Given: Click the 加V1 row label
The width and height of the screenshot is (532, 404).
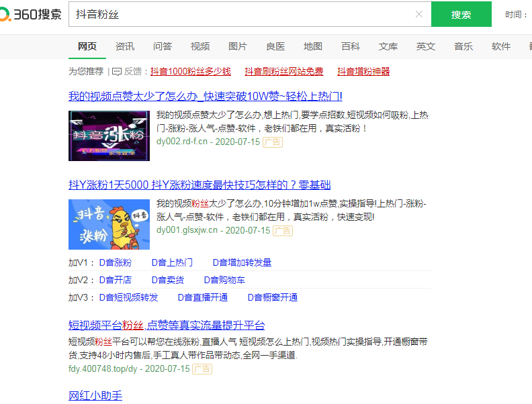Looking at the screenshot, I should [x=81, y=262].
